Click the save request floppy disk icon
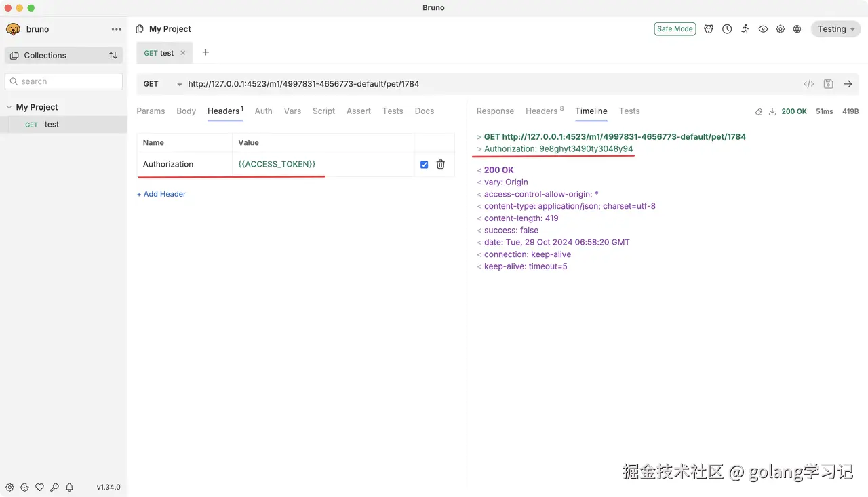The image size is (868, 497). point(828,84)
